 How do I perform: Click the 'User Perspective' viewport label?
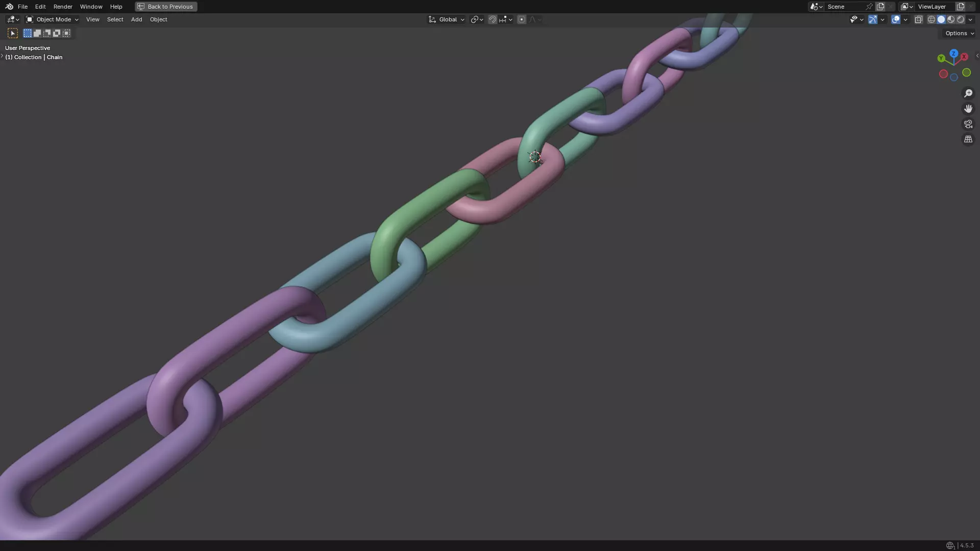coord(28,48)
